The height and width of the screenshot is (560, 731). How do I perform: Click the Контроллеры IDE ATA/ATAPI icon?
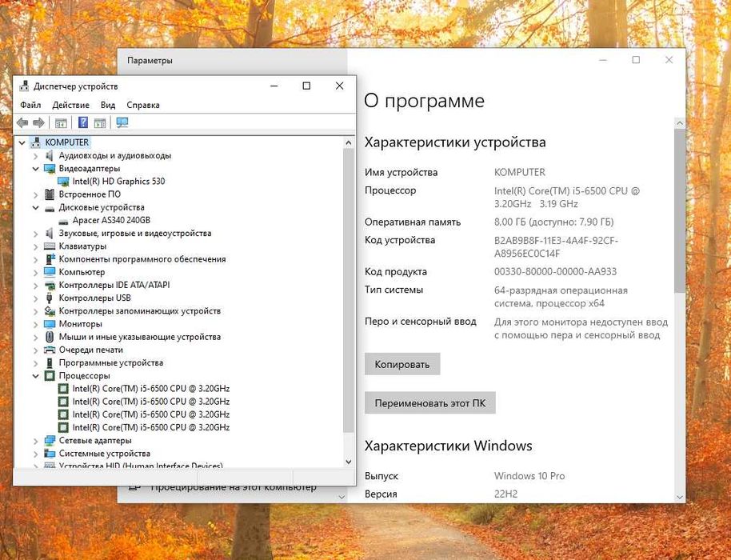point(50,285)
